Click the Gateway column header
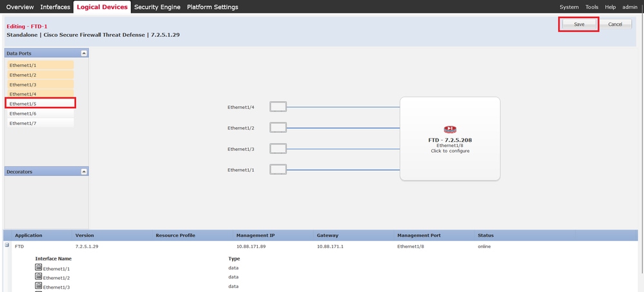 tap(327, 235)
